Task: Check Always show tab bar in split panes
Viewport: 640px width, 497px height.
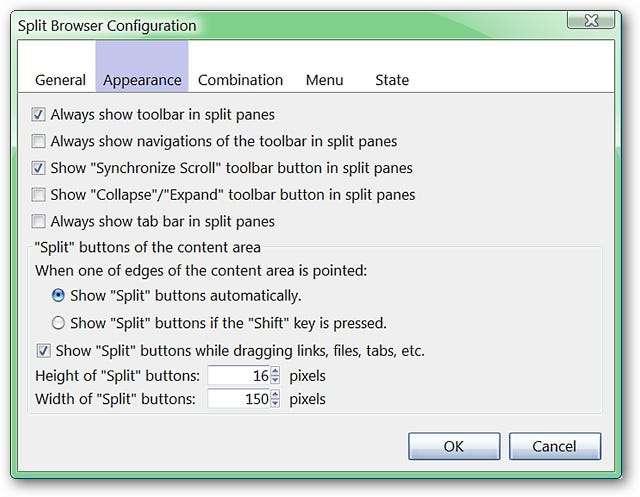Action: pyautogui.click(x=39, y=221)
